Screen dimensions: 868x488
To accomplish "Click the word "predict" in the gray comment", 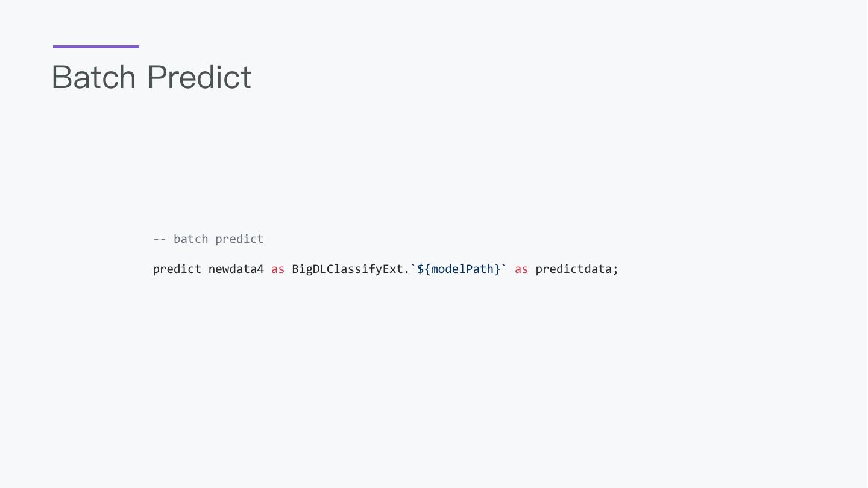I will (x=239, y=239).
